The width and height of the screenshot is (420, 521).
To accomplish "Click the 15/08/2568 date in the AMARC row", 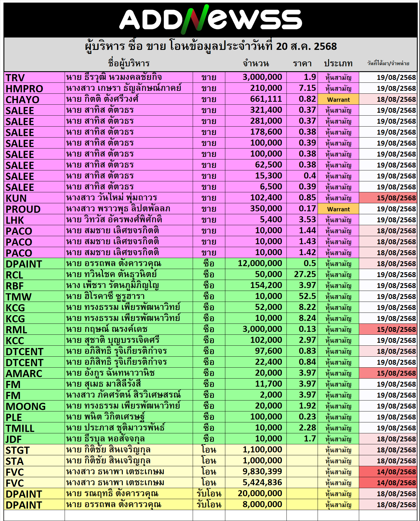I will pos(388,373).
